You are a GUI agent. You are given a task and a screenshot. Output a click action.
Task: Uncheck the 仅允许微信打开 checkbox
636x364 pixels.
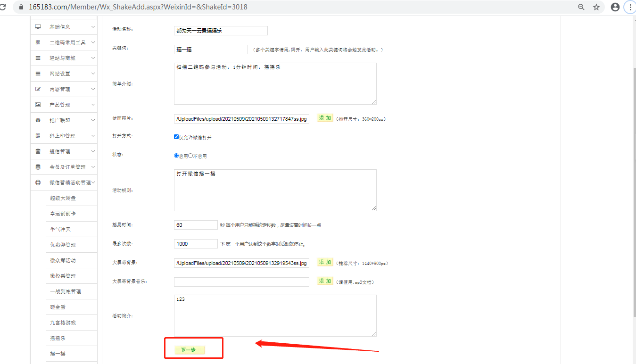(x=176, y=137)
